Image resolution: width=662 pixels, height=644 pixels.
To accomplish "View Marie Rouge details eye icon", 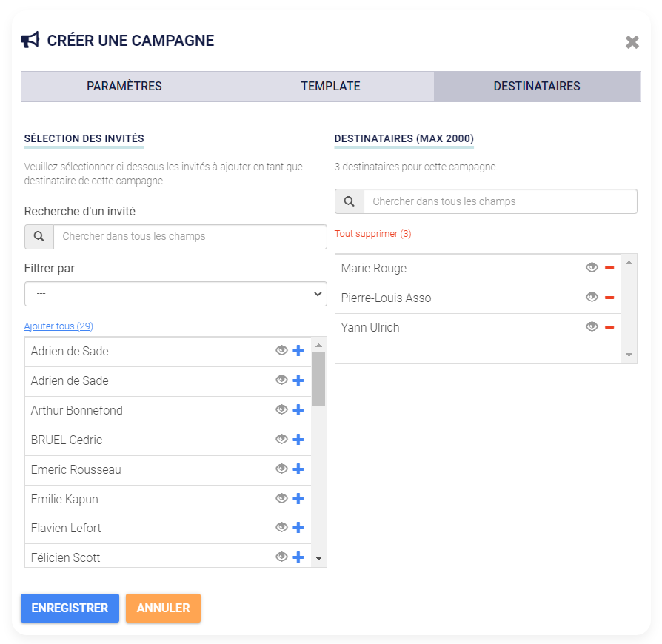I will pyautogui.click(x=592, y=267).
